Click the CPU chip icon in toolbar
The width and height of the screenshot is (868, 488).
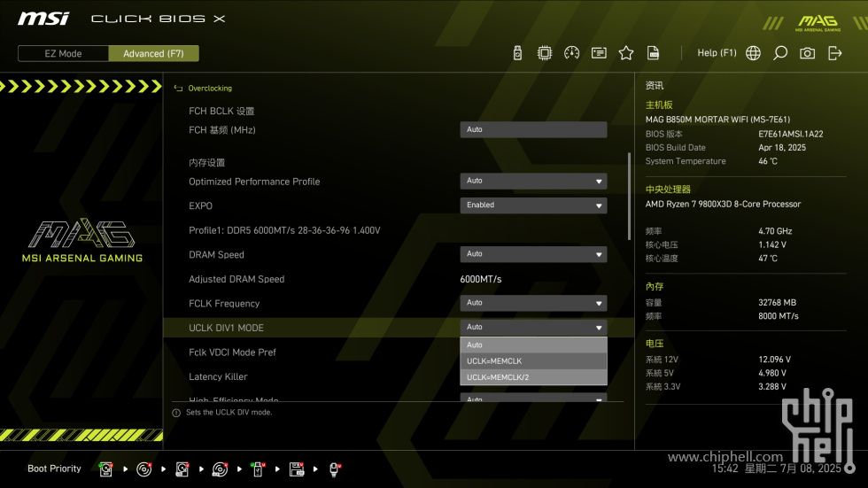coord(544,53)
